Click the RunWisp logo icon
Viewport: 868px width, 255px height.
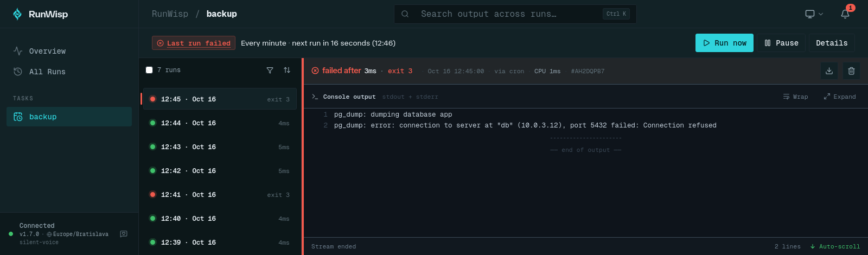coord(17,14)
